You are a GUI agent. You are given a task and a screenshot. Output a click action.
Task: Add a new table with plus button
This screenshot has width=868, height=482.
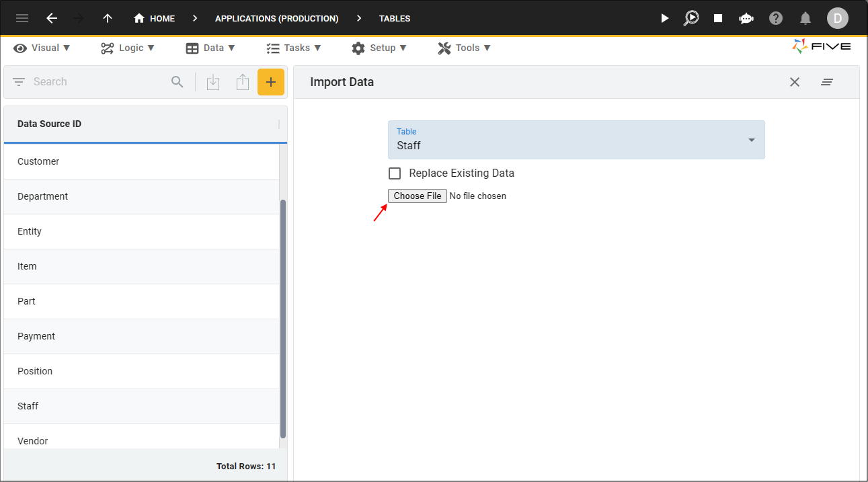coord(271,82)
